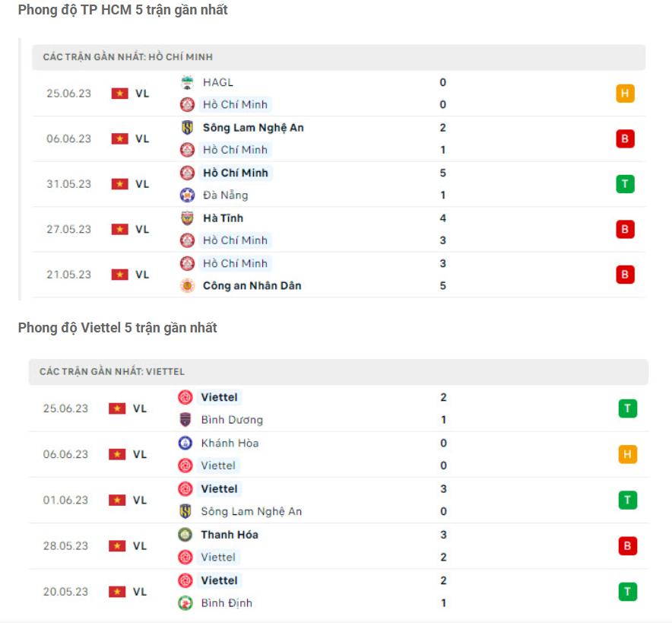
Task: Open the Bình Định team logo
Action: click(185, 603)
